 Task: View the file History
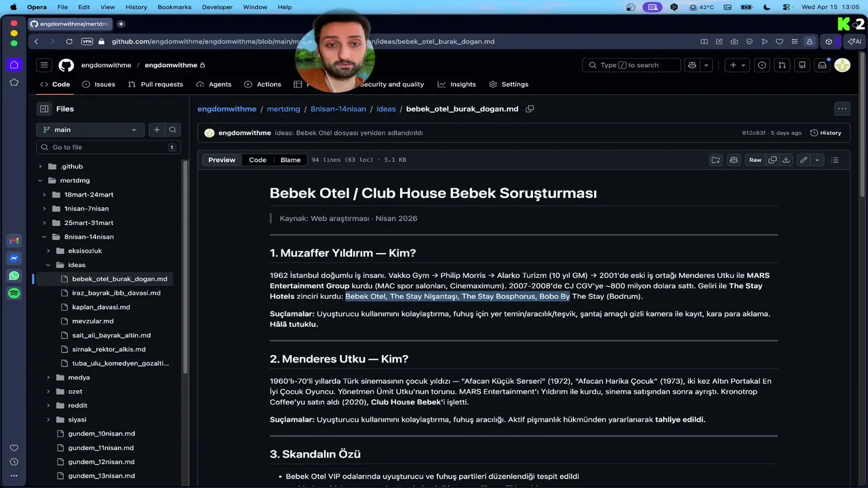pyautogui.click(x=825, y=133)
